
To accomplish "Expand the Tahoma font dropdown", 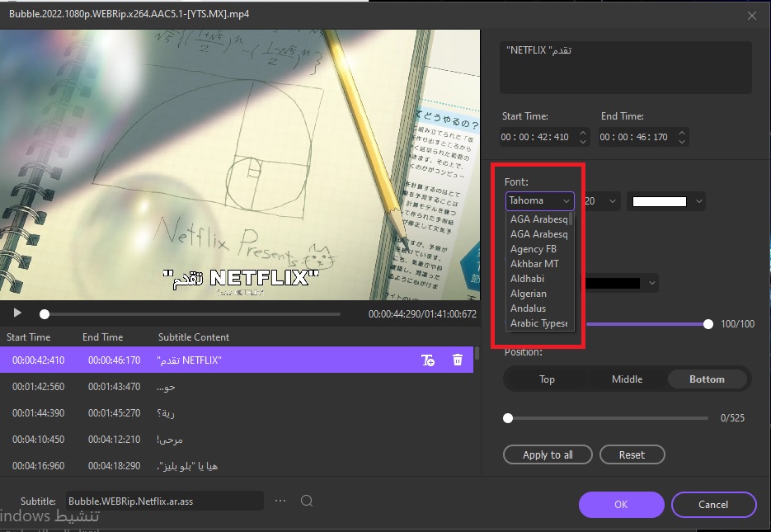I will point(540,200).
